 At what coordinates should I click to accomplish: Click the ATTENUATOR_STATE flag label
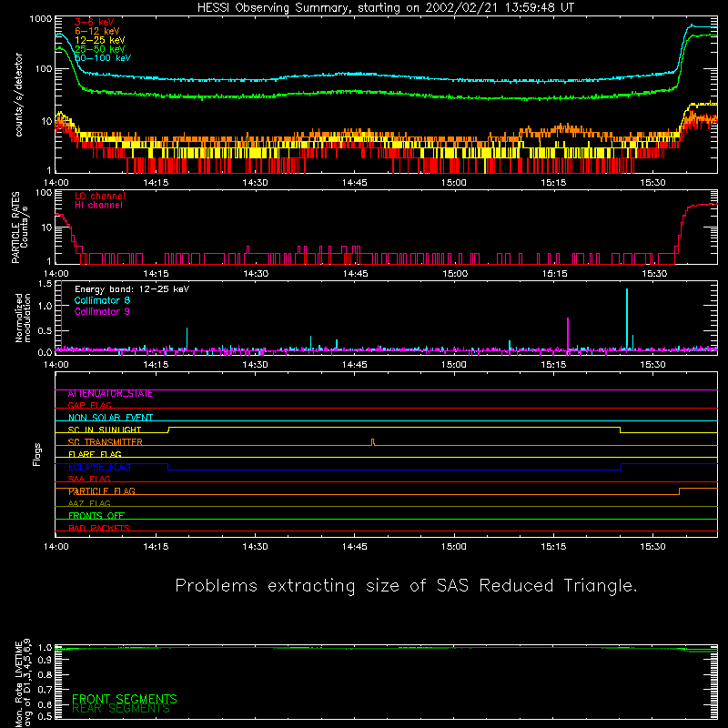(x=110, y=394)
